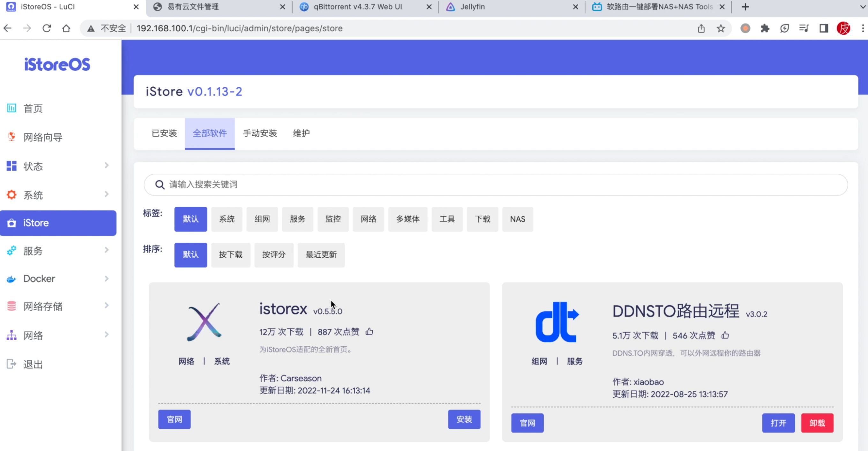This screenshot has height=451, width=868.
Task: Open browser extensions puzzle icon
Action: (765, 28)
